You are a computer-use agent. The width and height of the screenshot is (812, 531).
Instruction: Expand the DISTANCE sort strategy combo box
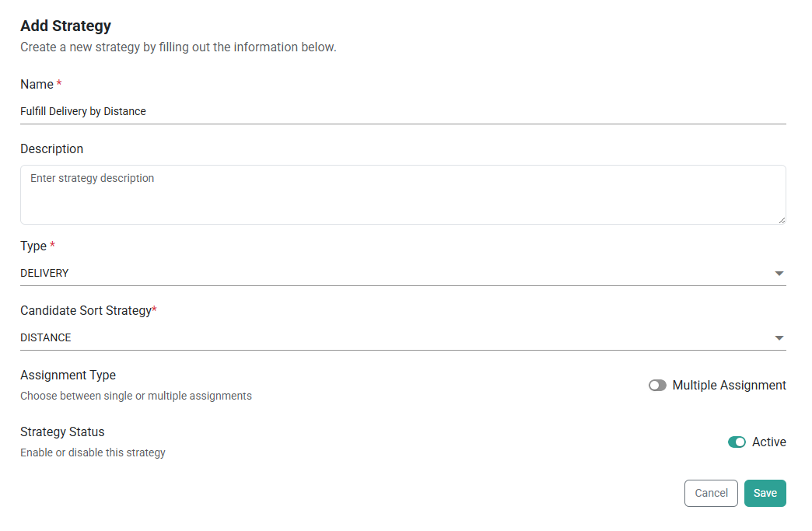389,338
